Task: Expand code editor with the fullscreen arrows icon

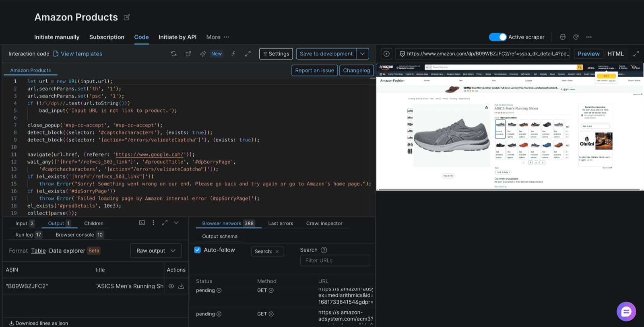Action: 248,53
